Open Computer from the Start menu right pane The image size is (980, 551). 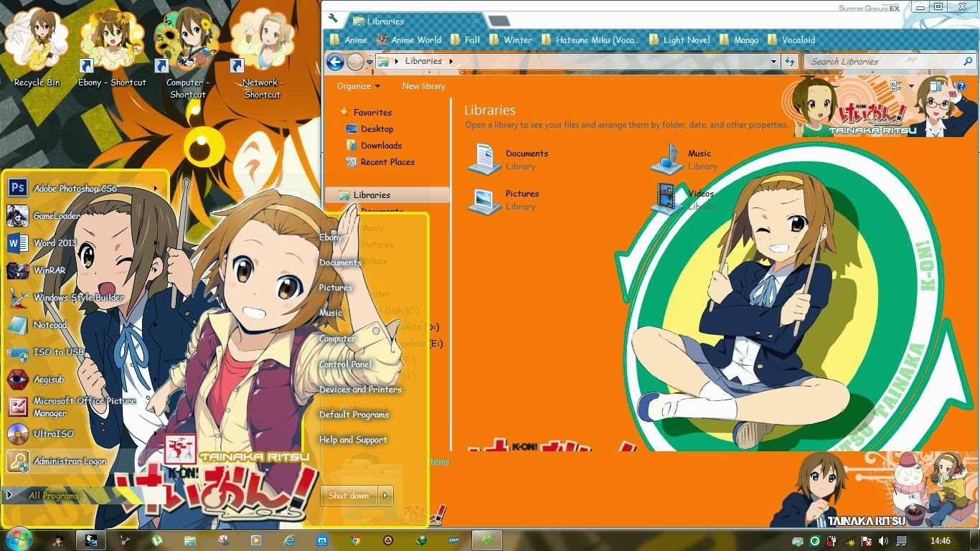[x=337, y=339]
